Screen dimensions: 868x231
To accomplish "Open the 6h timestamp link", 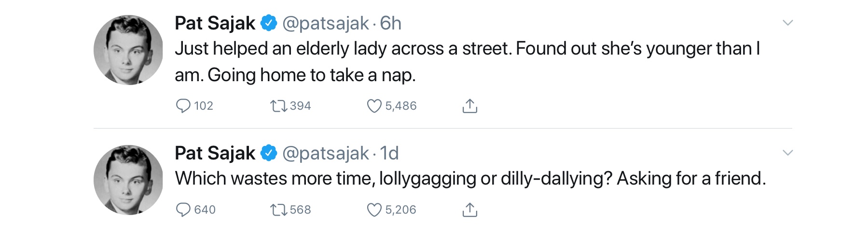I will coord(390,23).
